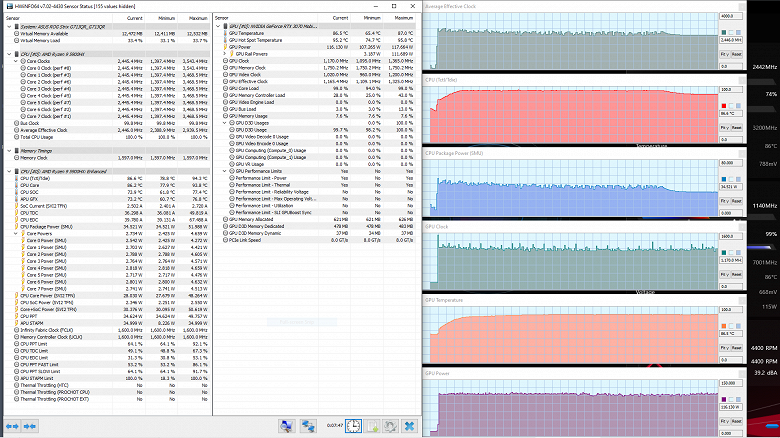Pick the teal line color in Average Effective Clock graph

click(724, 32)
